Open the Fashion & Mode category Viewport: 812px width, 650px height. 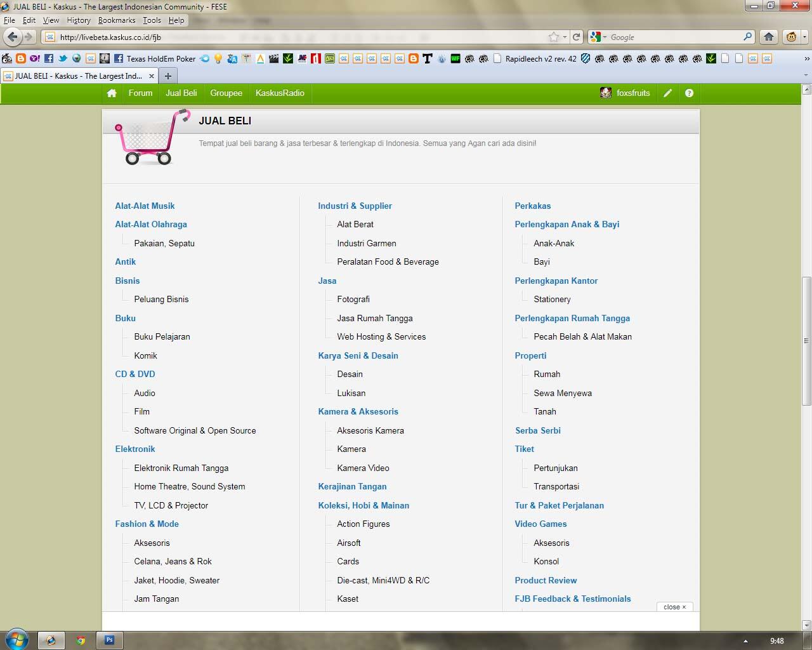[147, 524]
